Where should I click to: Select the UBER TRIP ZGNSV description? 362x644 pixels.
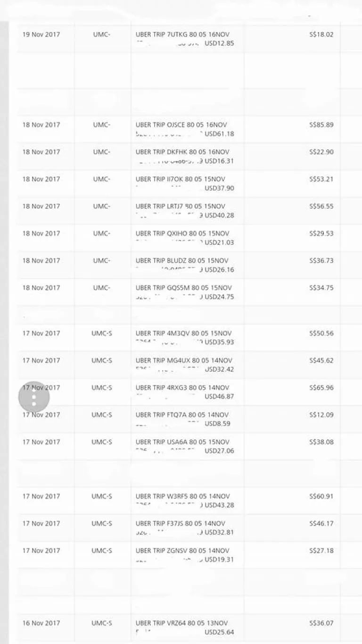pos(182,551)
